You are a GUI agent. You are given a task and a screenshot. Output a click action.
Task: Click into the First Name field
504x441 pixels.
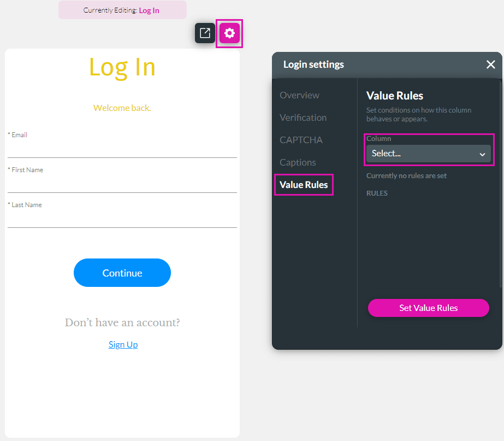[x=122, y=184]
